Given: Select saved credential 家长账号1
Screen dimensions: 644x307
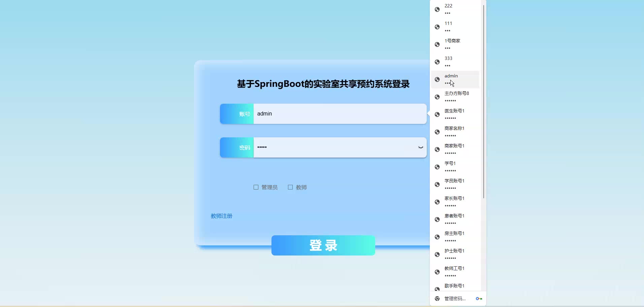Looking at the screenshot, I should pos(455,202).
